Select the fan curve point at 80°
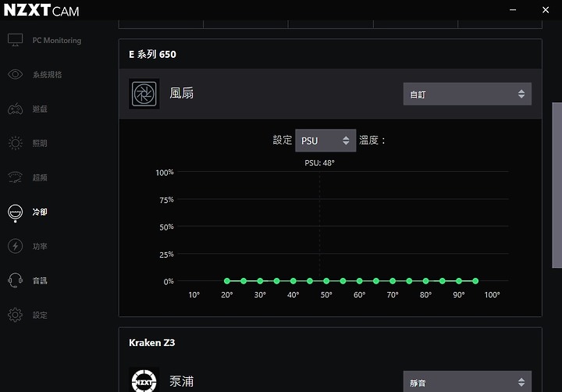 tap(426, 281)
